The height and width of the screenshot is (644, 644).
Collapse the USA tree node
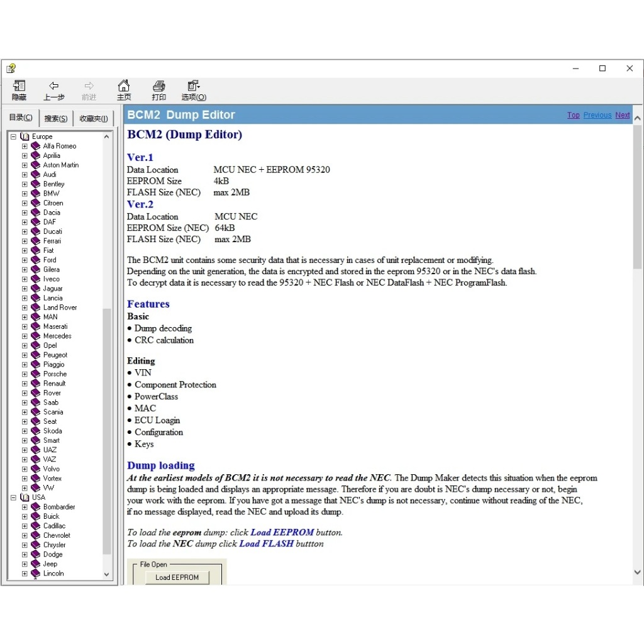tap(13, 497)
